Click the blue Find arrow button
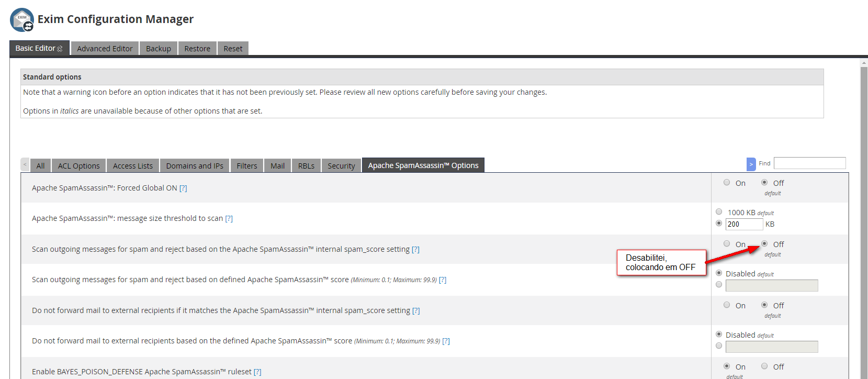 [751, 164]
